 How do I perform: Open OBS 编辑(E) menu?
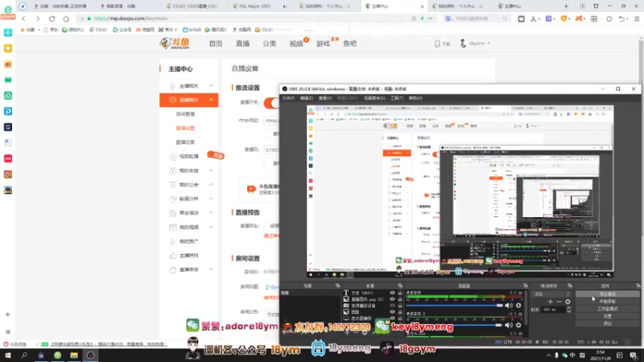coord(307,98)
